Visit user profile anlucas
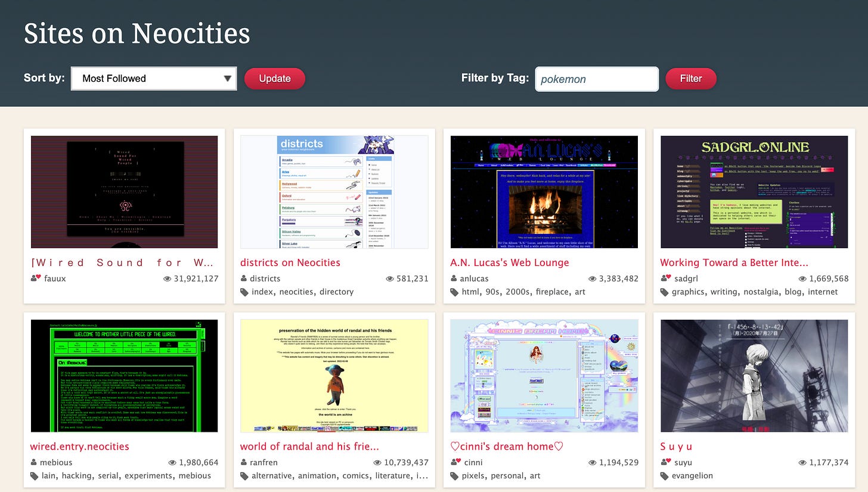The image size is (868, 492). tap(474, 279)
